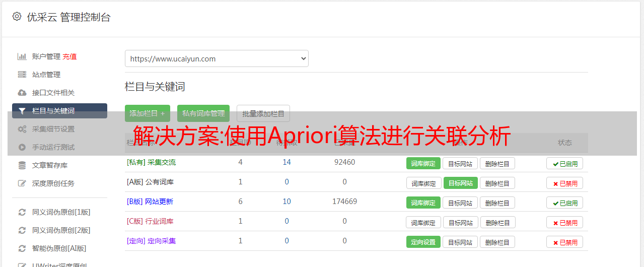The width and height of the screenshot is (644, 267).
Task: Click 目标网站 for 采集交流 row
Action: (x=460, y=163)
